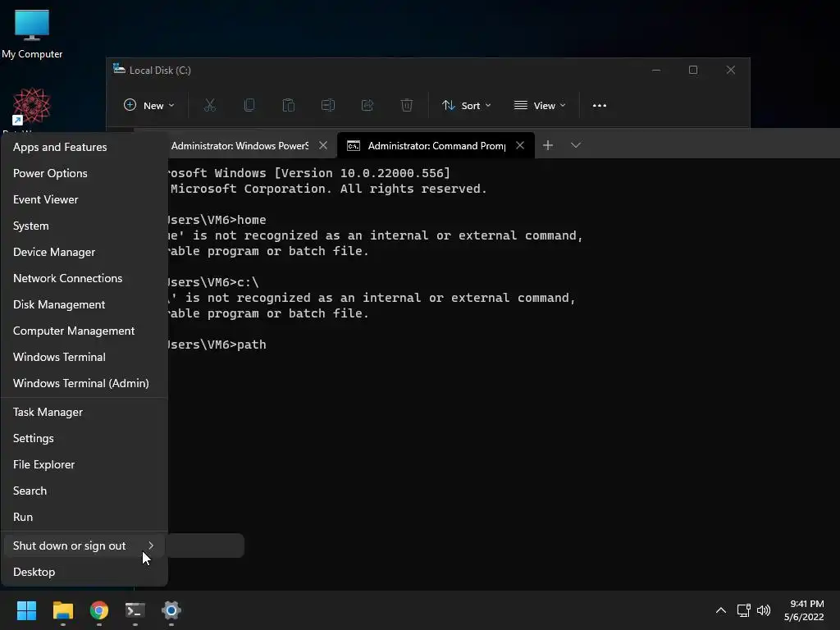Select Power Options in the menu
This screenshot has height=630, width=840.
click(84, 173)
